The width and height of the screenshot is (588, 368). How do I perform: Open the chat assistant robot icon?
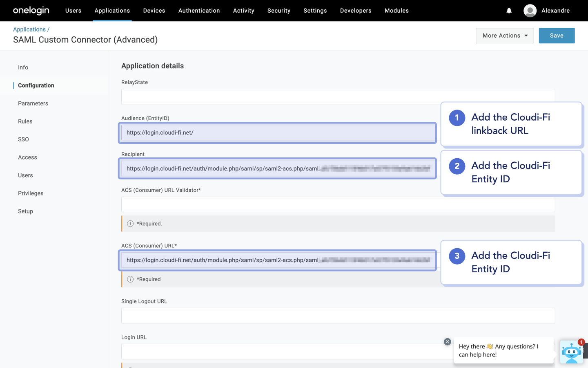(571, 352)
